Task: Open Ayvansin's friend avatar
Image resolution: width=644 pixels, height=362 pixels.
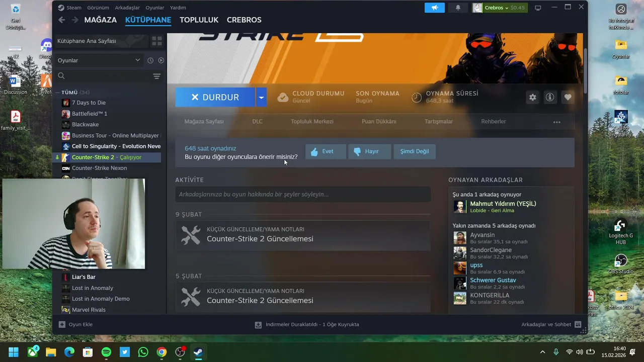Action: click(x=460, y=238)
